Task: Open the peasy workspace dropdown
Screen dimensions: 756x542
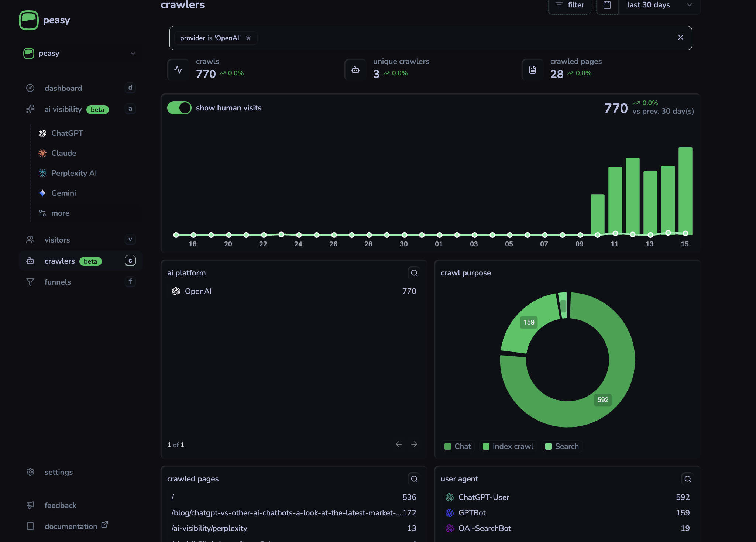Action: click(80, 54)
